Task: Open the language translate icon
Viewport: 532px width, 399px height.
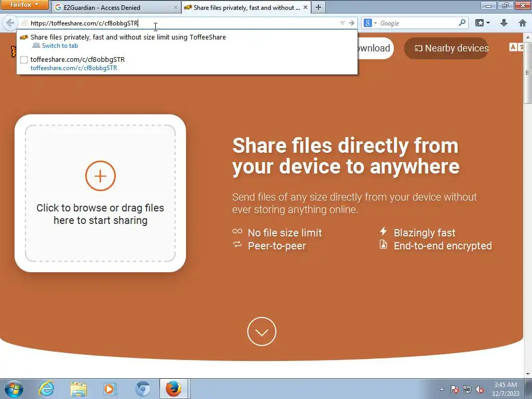Action: pyautogui.click(x=517, y=47)
